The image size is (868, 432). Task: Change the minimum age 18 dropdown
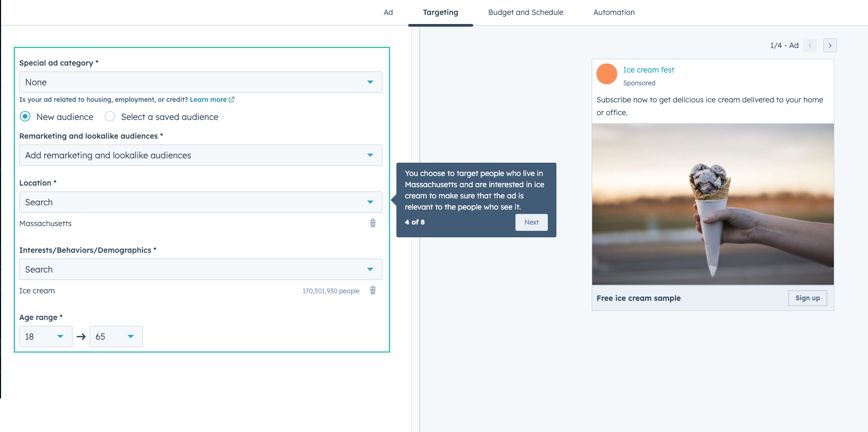[x=45, y=337]
